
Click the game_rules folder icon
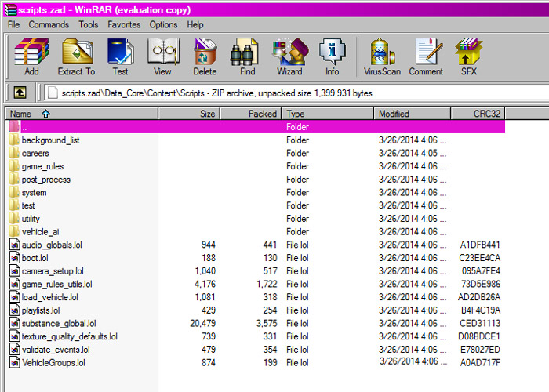coord(14,166)
